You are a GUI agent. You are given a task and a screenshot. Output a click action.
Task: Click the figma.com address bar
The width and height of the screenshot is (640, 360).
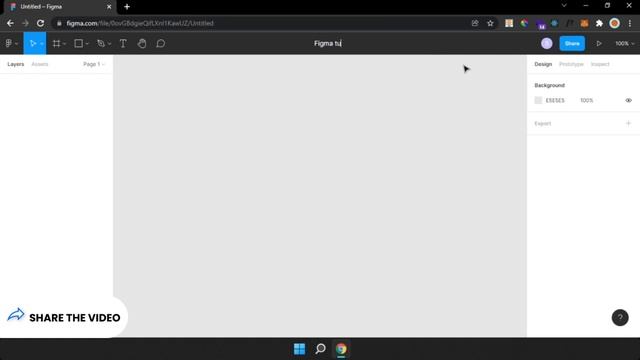click(x=261, y=23)
